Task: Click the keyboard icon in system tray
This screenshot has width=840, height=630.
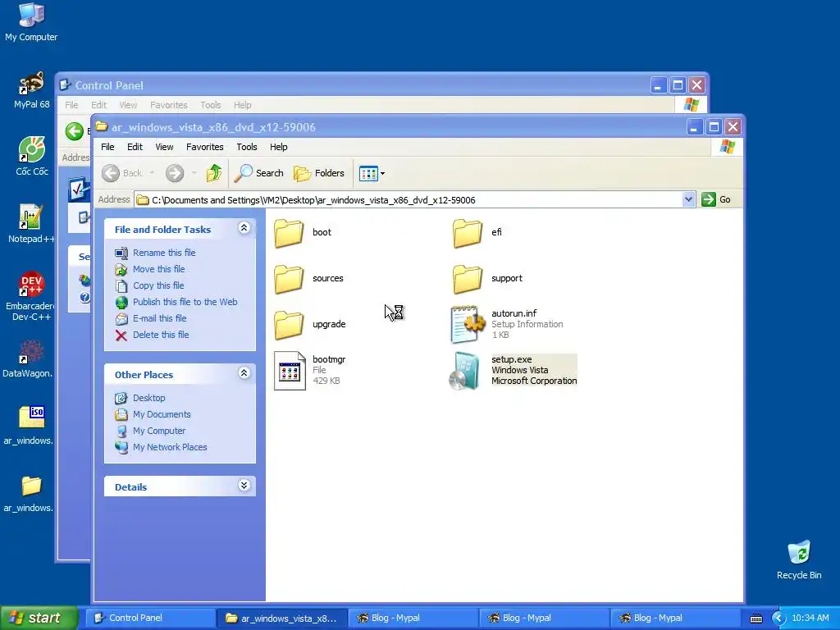Action: [x=756, y=619]
